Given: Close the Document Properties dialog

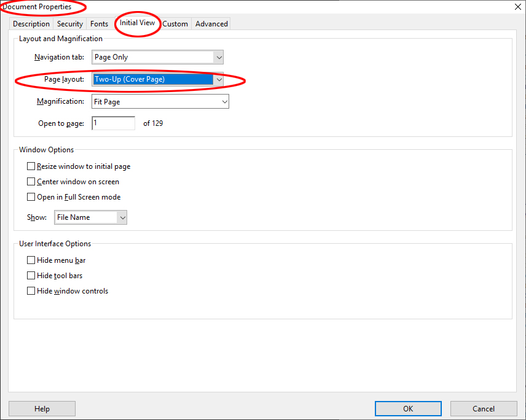Looking at the screenshot, I should point(518,7).
